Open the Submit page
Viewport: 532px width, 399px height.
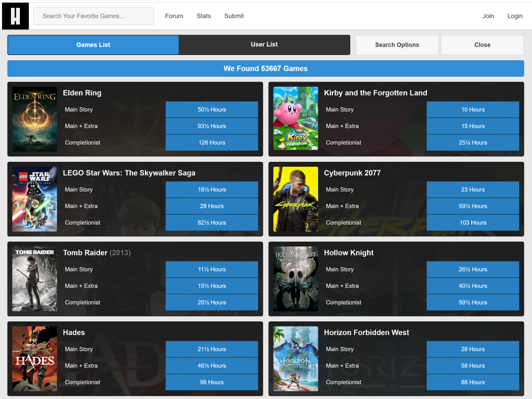tap(234, 16)
